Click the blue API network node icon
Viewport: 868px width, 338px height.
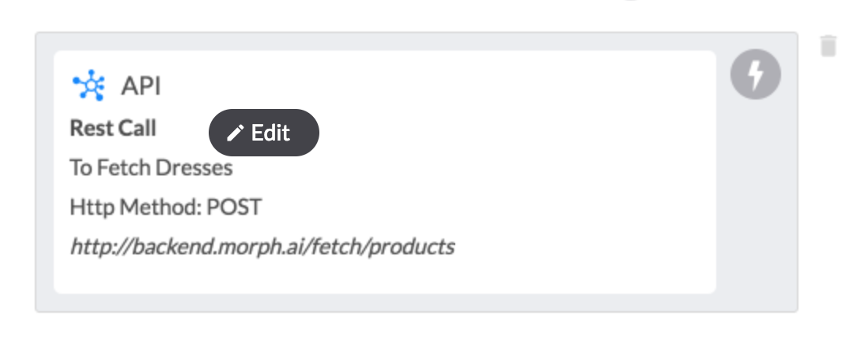click(89, 86)
